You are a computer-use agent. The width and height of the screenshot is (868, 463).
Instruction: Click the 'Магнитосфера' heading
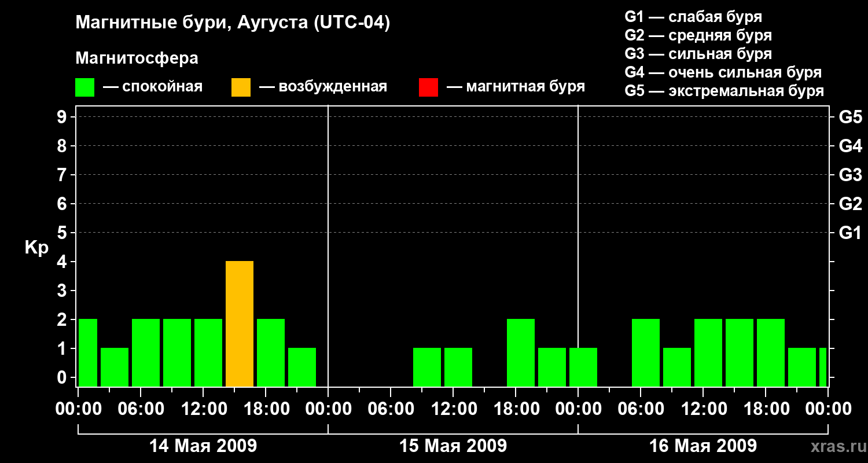(137, 58)
